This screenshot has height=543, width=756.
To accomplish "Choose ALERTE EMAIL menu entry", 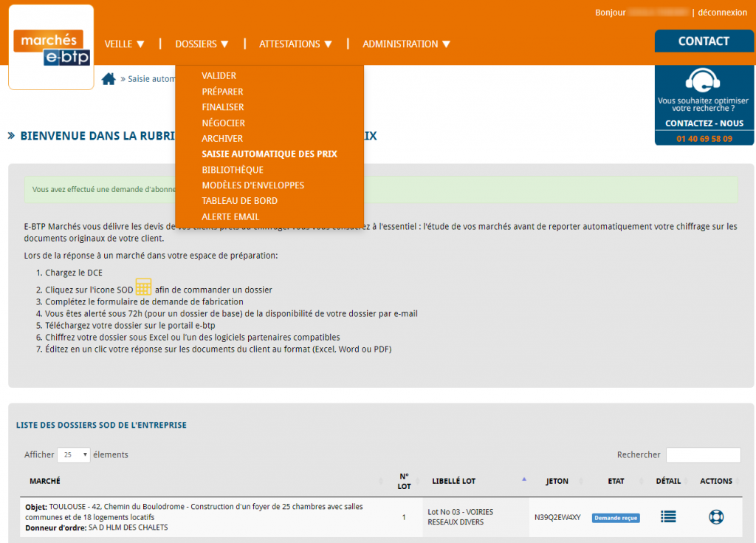I will coord(230,216).
